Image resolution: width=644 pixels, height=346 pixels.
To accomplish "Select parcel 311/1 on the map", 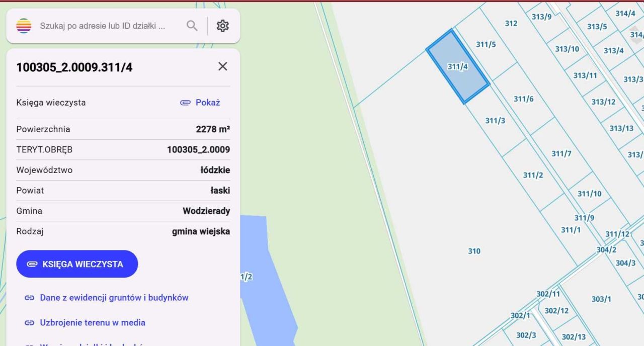I will [x=571, y=230].
